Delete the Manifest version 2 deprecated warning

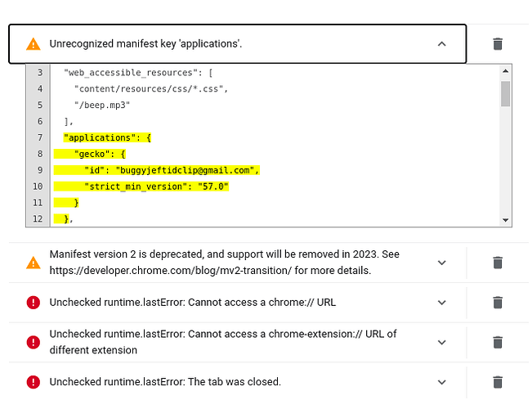click(x=498, y=263)
